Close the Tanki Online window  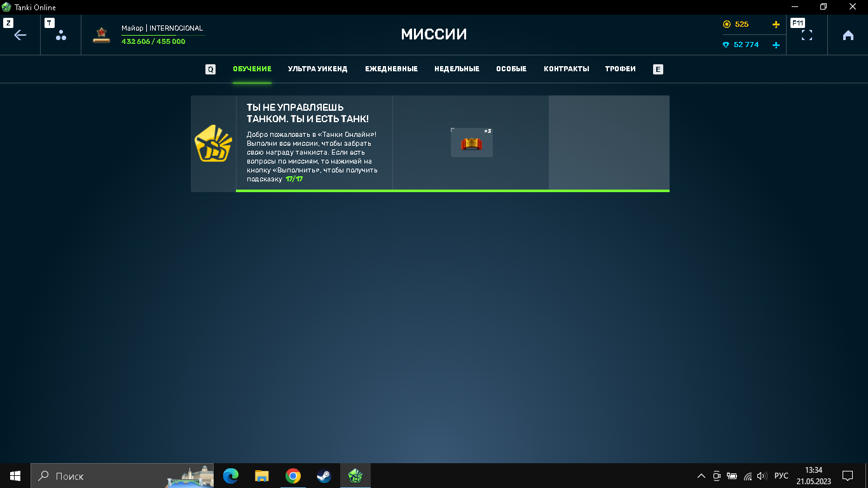853,7
